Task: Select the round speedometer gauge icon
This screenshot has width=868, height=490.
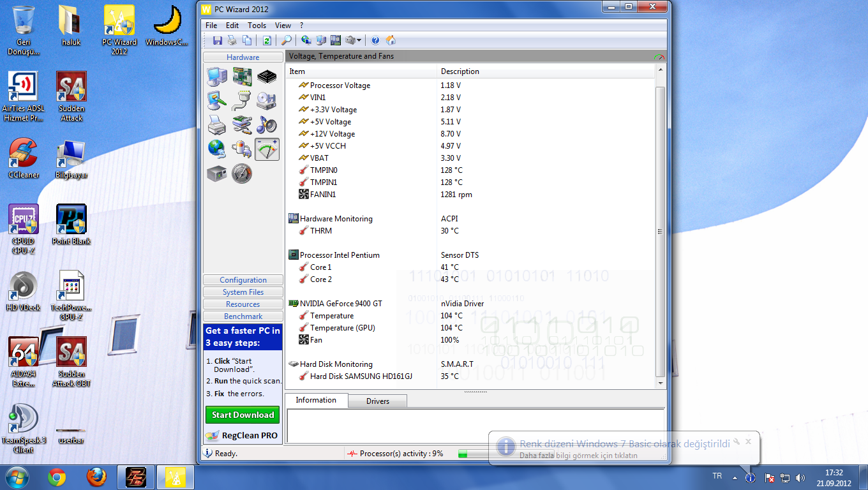Action: (x=242, y=173)
